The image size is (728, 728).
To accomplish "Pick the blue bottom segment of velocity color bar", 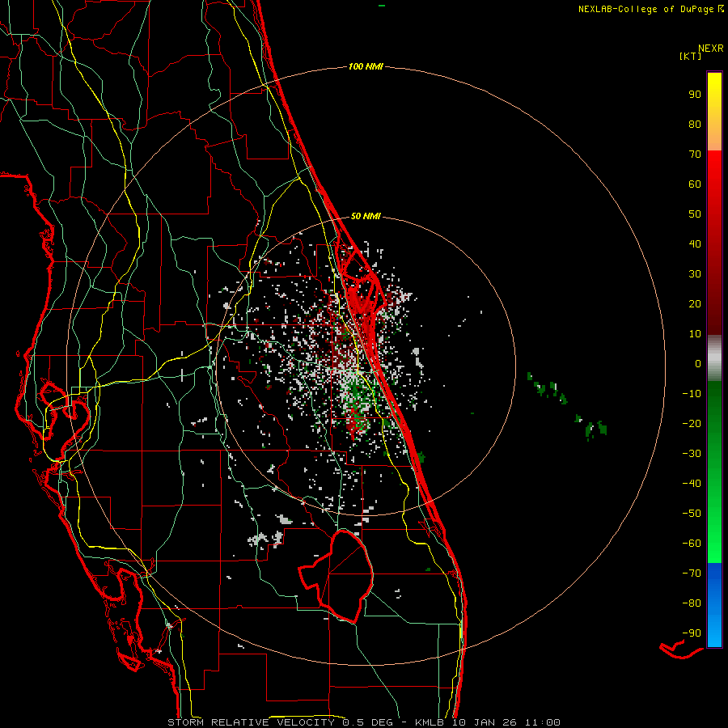I will pyautogui.click(x=714, y=605).
